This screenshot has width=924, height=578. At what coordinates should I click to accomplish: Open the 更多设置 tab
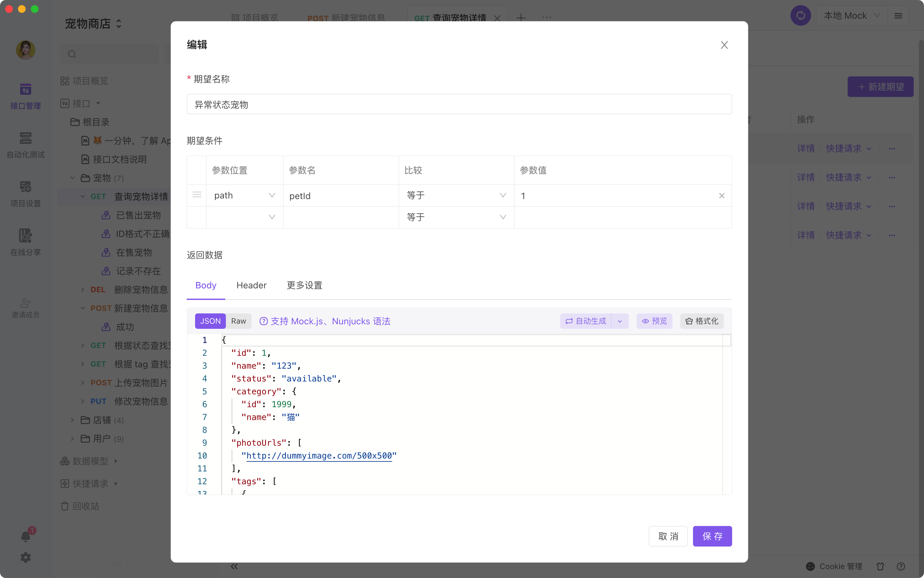click(x=304, y=285)
